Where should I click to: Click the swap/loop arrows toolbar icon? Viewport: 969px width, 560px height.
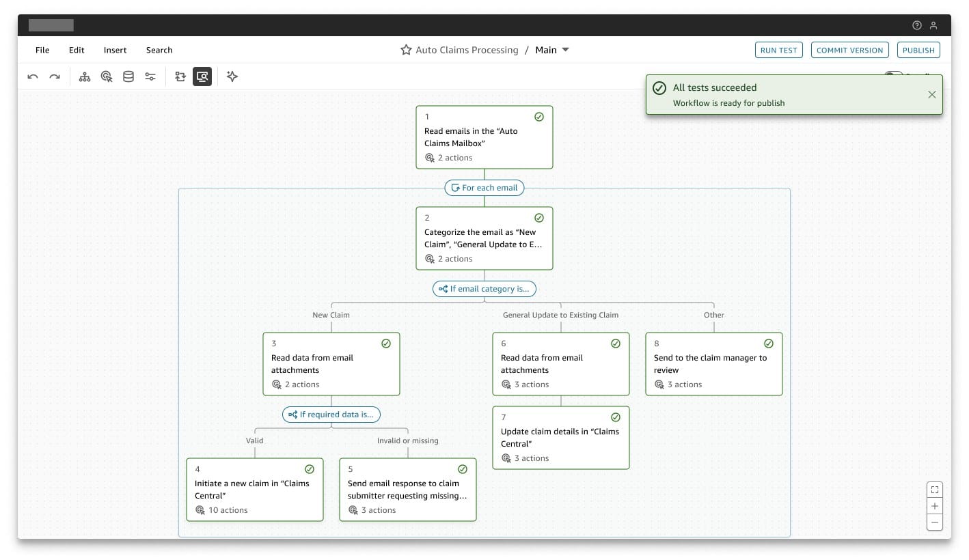pos(180,76)
